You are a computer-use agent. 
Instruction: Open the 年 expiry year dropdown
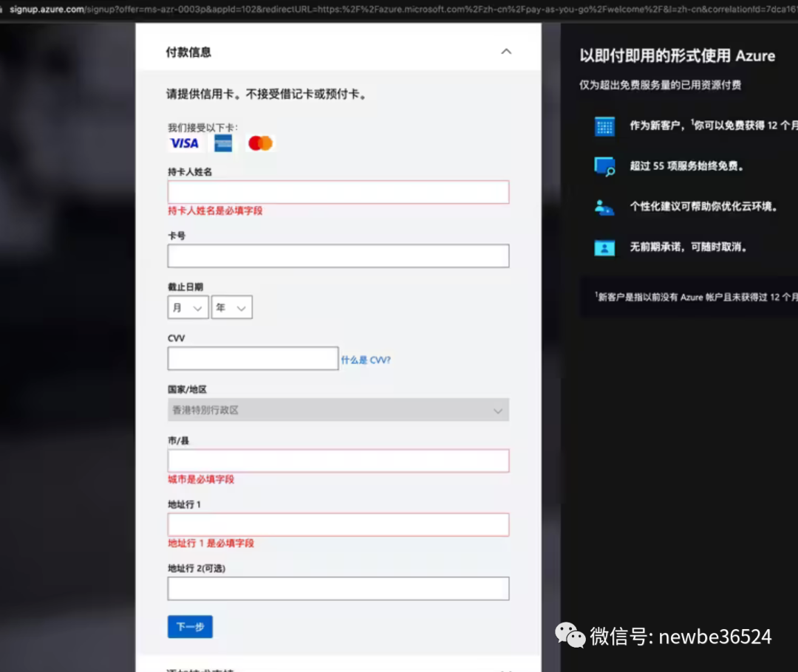(231, 307)
